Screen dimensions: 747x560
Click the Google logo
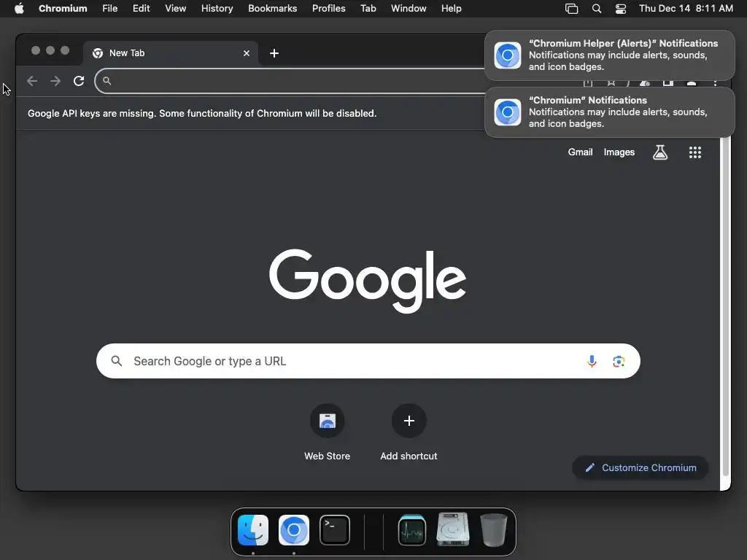[368, 281]
